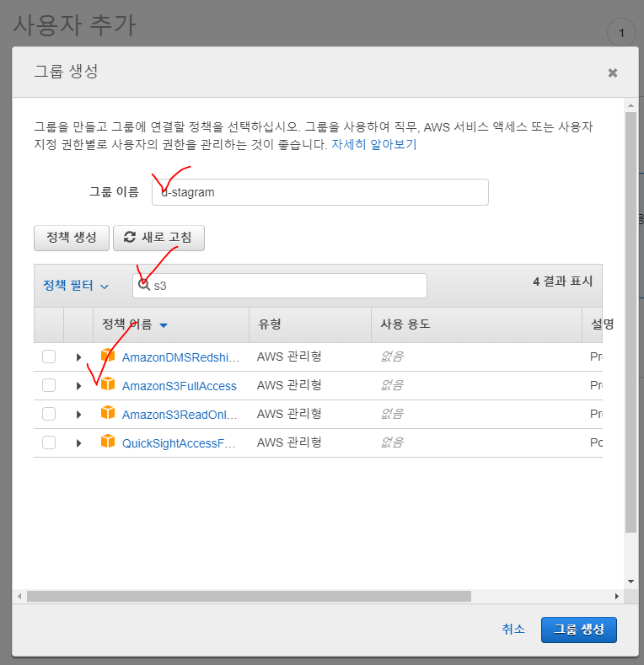Screen dimensions: 644x665
Task: Click the 정책 생성 button
Action: 72,238
